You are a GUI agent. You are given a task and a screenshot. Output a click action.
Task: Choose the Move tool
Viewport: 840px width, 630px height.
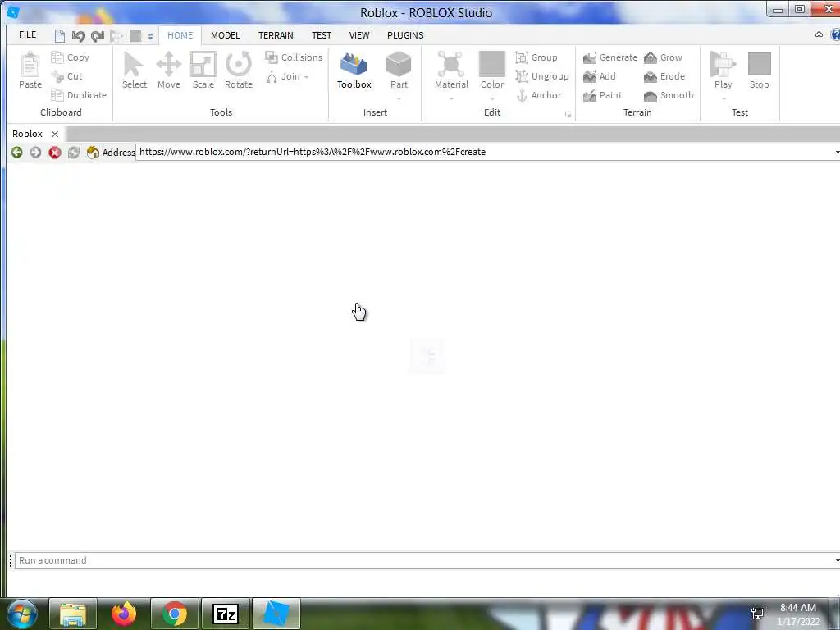click(169, 71)
